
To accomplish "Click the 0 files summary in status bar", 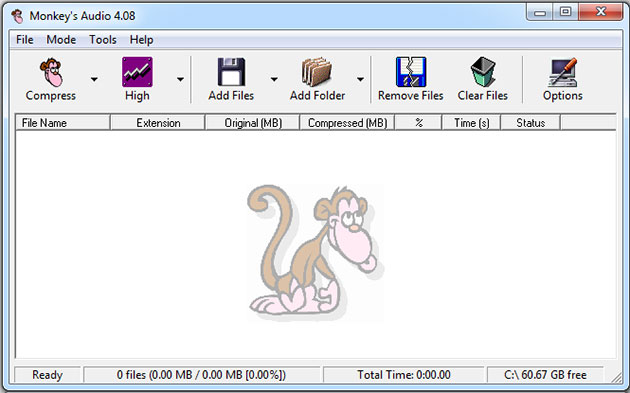I will (201, 375).
